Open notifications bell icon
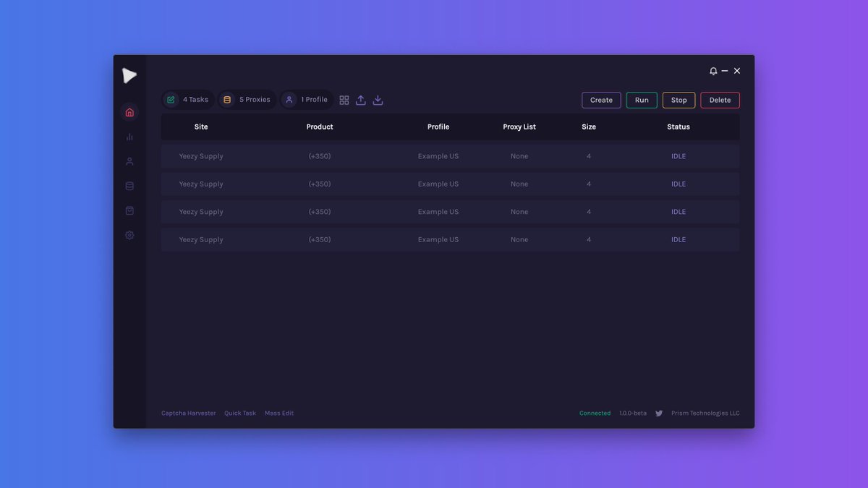Viewport: 868px width, 488px height. pyautogui.click(x=713, y=71)
